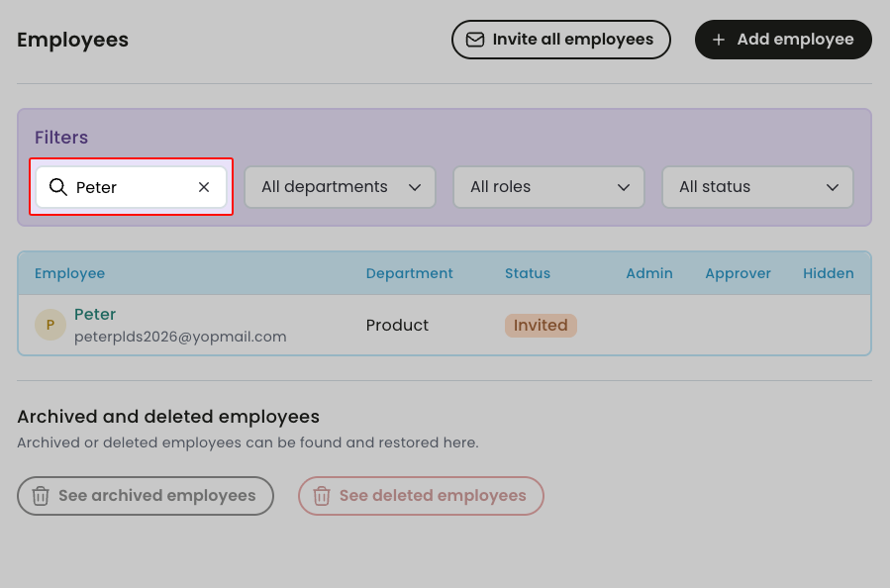The height and width of the screenshot is (588, 890).
Task: Click the magnifier icon in the search field
Action: [58, 187]
